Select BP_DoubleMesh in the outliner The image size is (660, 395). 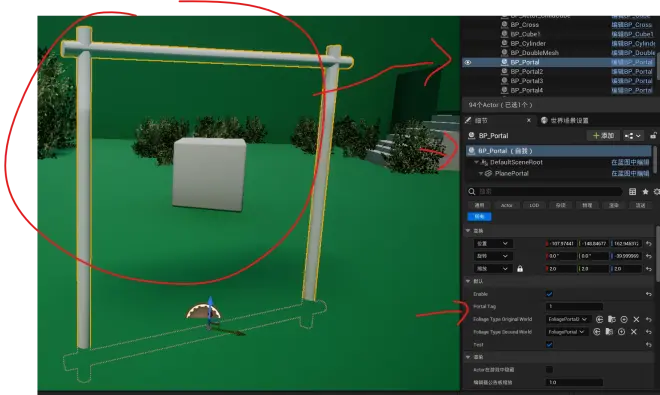[535, 53]
